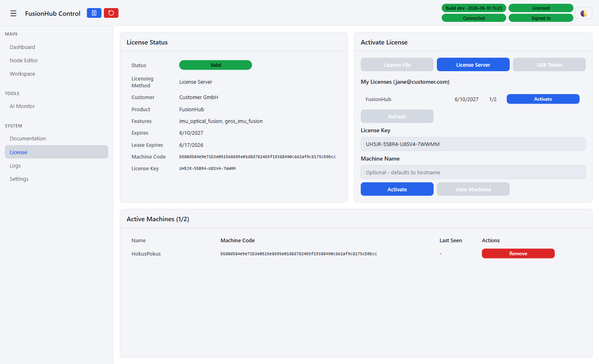Viewport: 599px width, 364px height.
Task: Click the View Machines button
Action: point(473,189)
